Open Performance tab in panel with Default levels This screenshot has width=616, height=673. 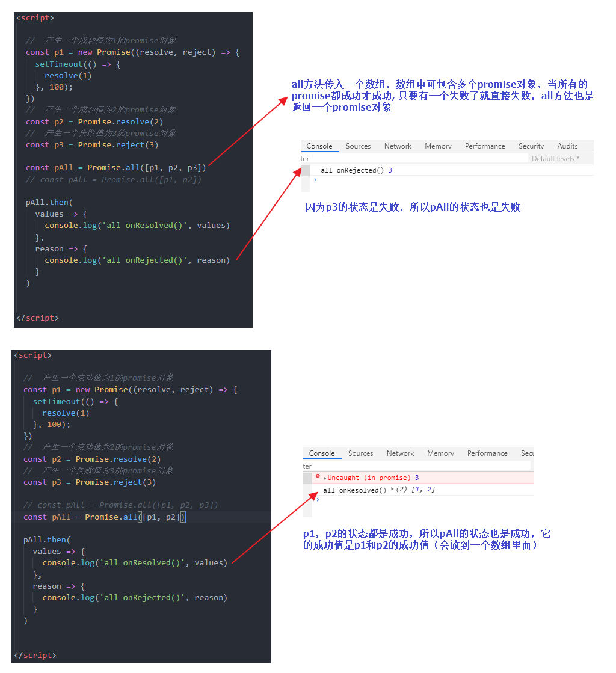pyautogui.click(x=485, y=146)
